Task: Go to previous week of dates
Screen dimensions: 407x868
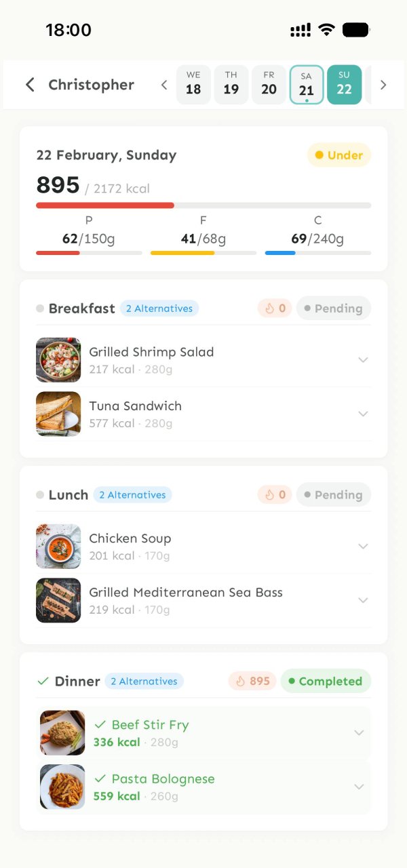Action: tap(164, 85)
